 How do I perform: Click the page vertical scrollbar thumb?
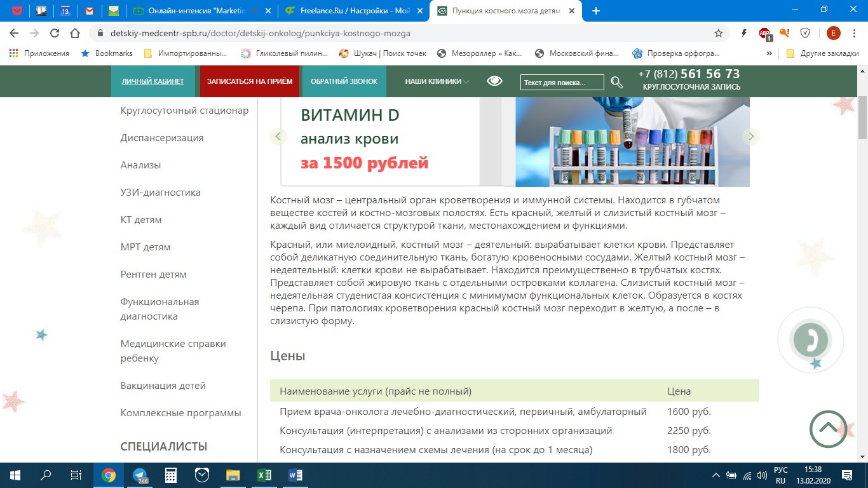point(862,117)
